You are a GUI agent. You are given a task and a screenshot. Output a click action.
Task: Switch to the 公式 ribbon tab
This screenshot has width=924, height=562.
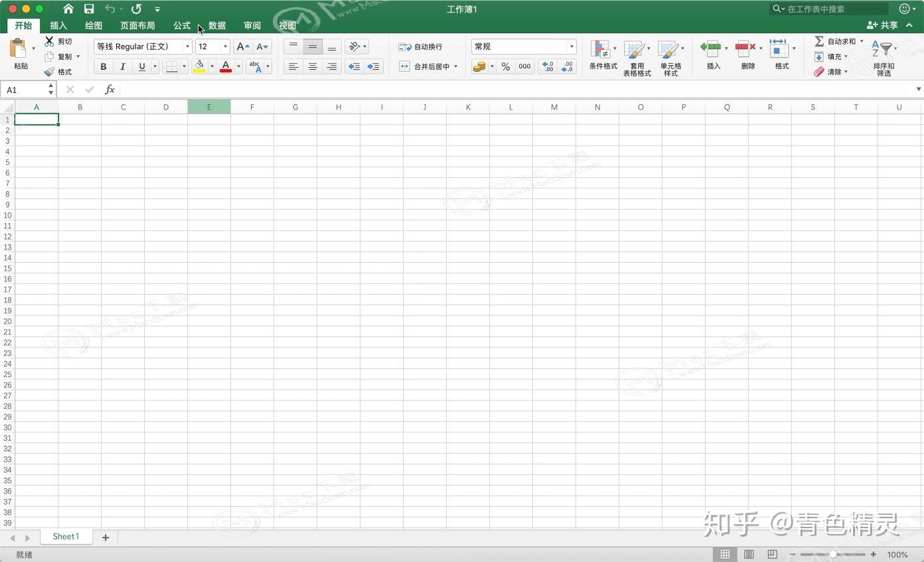coord(181,25)
